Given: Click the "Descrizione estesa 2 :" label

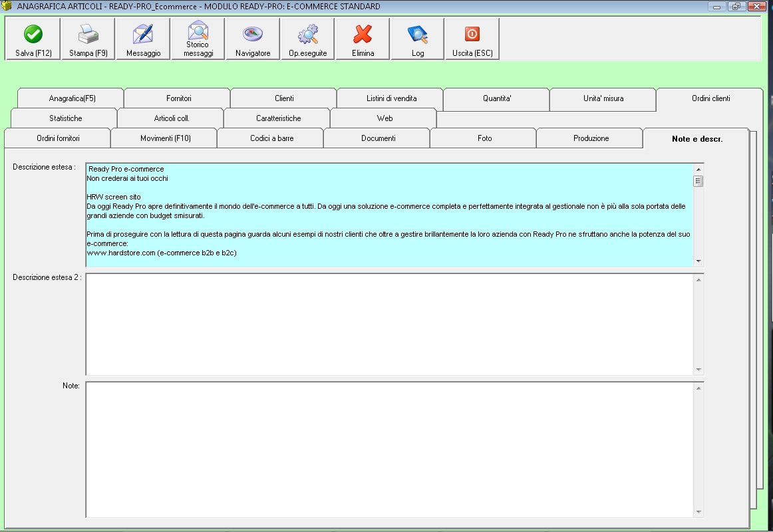Looking at the screenshot, I should [x=47, y=277].
